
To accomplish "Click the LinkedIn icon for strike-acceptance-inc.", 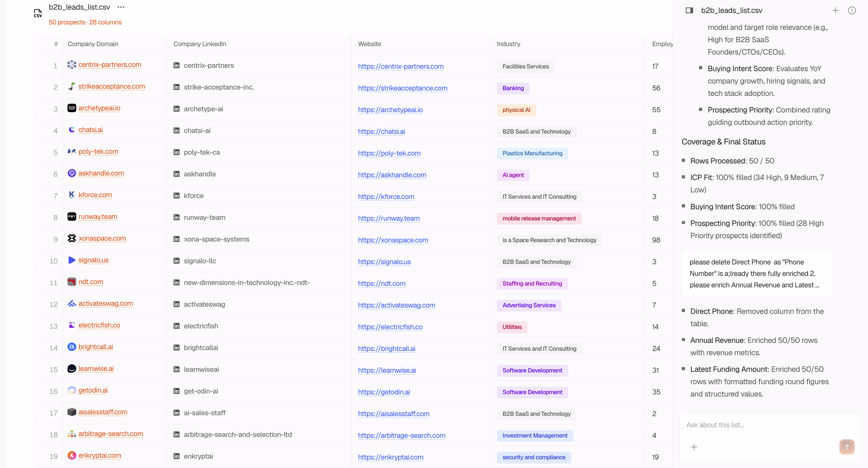I will [x=177, y=87].
